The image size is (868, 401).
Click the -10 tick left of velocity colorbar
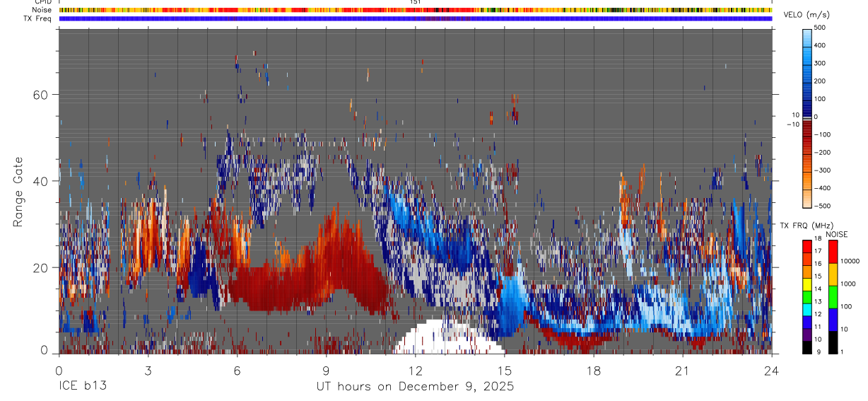coord(792,124)
